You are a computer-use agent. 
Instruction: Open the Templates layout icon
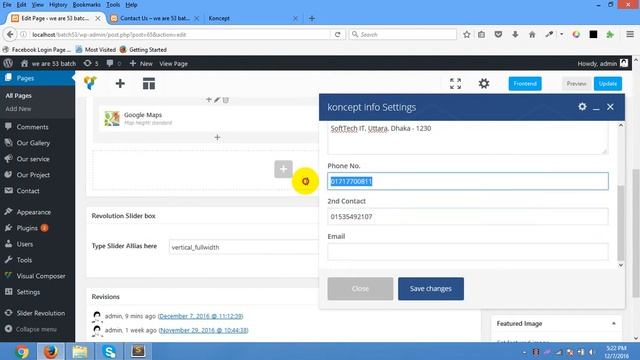tap(149, 84)
